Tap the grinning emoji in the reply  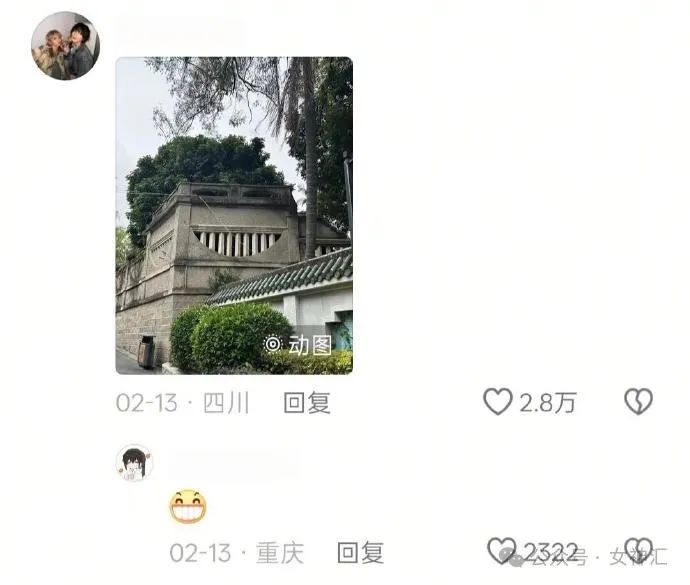click(188, 506)
